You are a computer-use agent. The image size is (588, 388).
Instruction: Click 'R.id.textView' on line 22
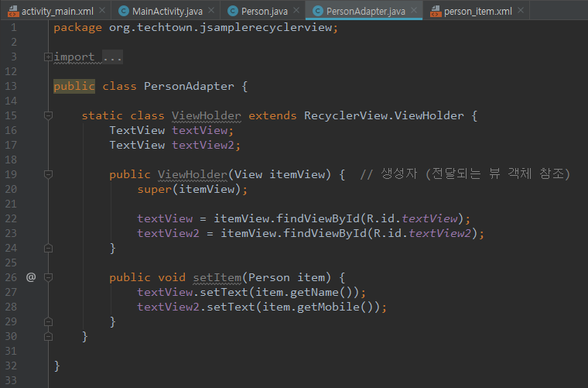click(412, 218)
